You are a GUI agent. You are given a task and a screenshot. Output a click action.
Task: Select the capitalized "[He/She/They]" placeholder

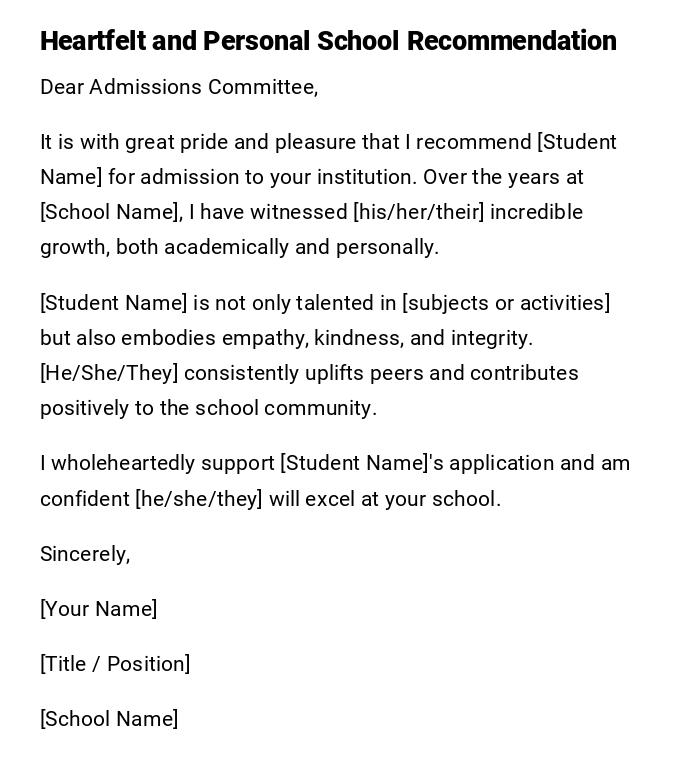click(x=109, y=373)
